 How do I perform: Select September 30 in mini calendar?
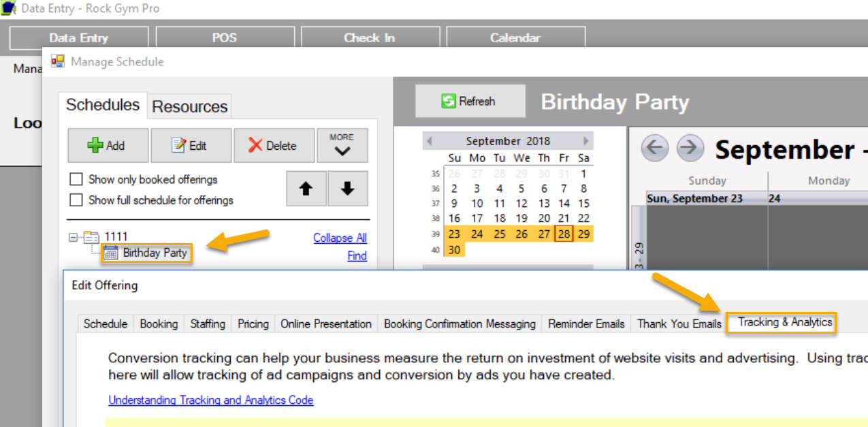[x=454, y=250]
